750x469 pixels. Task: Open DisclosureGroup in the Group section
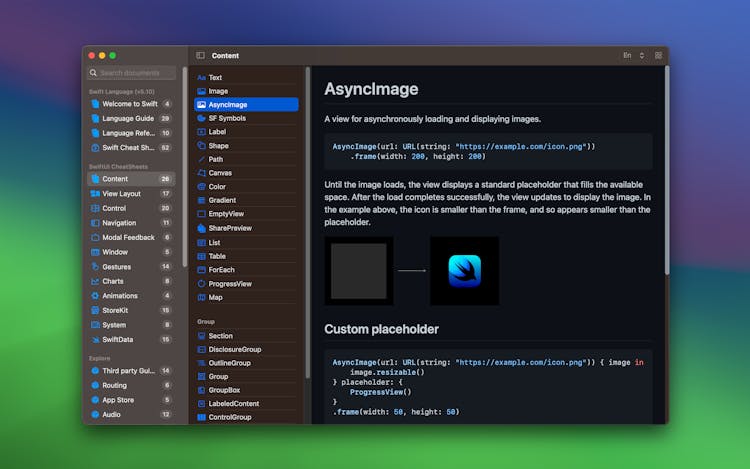point(234,350)
